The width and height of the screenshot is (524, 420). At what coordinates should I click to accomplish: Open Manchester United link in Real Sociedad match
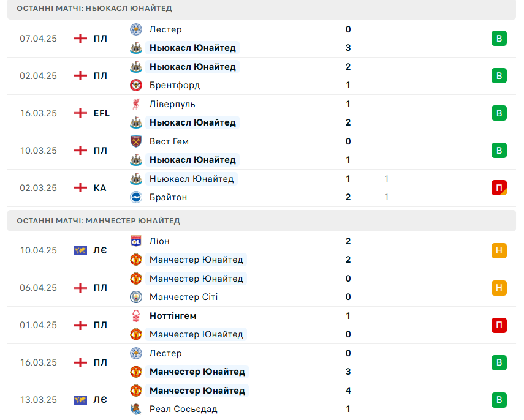[197, 391]
